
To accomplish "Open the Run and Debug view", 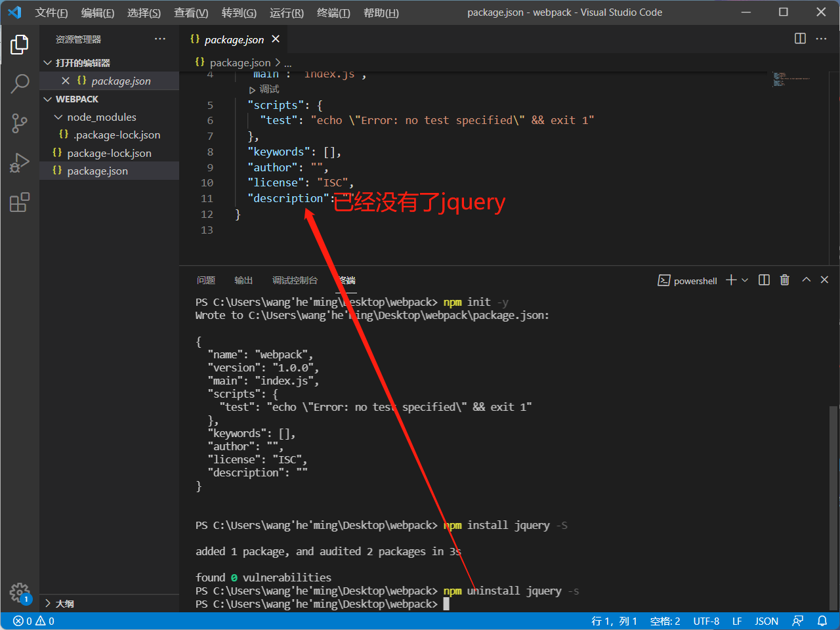I will 20,162.
